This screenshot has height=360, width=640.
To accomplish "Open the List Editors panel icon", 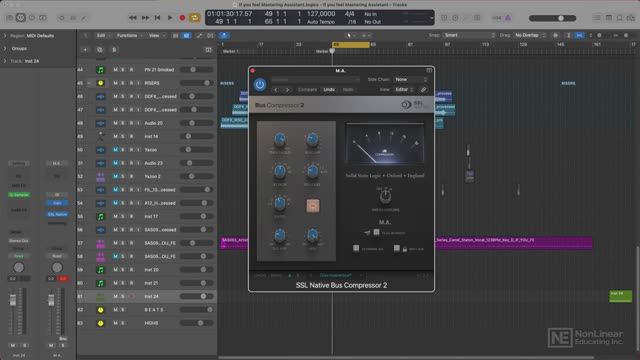I will pyautogui.click(x=596, y=18).
